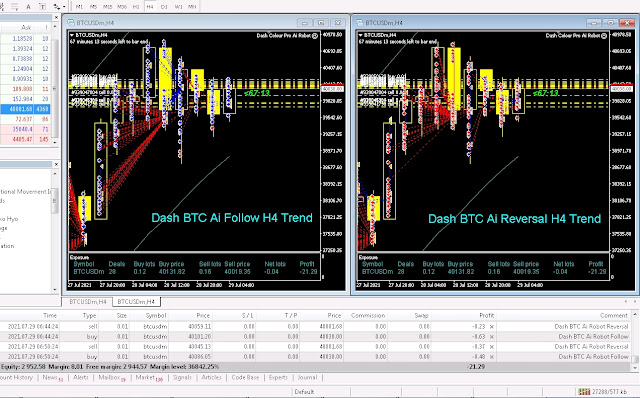Screen dimensions: 640x398
Task: Activate the second BTCUSDm,H4 chart tab
Action: tap(136, 302)
